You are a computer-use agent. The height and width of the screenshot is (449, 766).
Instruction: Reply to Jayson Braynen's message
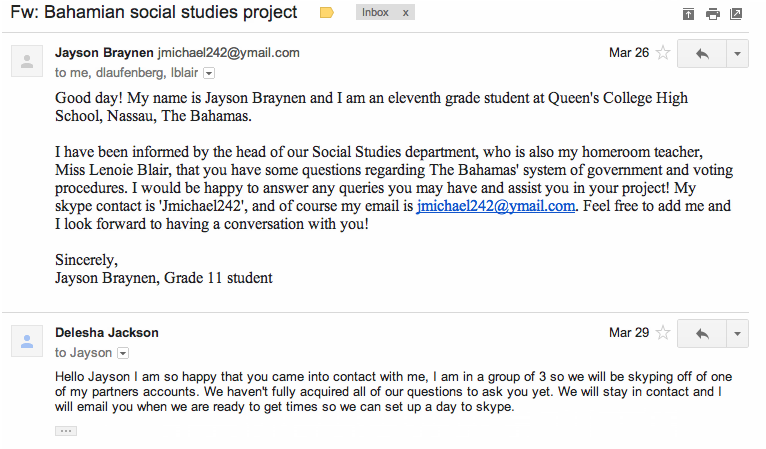[x=702, y=53]
